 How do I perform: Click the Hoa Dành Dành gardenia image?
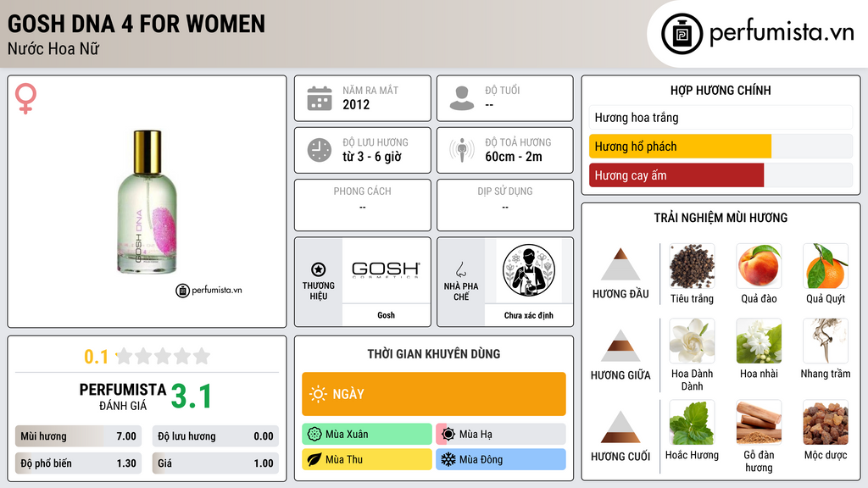(x=692, y=341)
